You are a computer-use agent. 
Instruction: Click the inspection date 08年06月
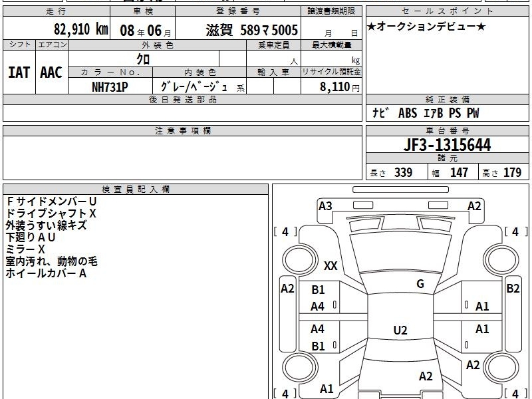pyautogui.click(x=146, y=31)
